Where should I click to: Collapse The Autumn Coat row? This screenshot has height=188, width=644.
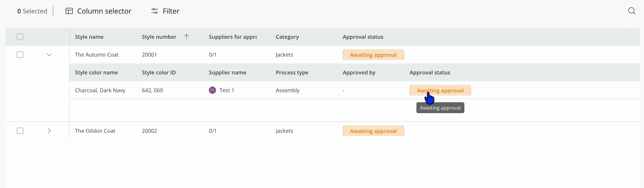click(49, 55)
